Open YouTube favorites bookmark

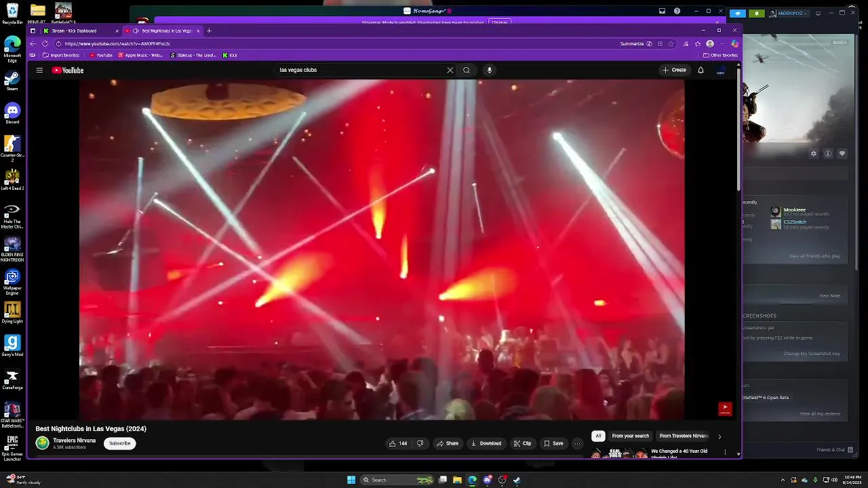pyautogui.click(x=101, y=55)
